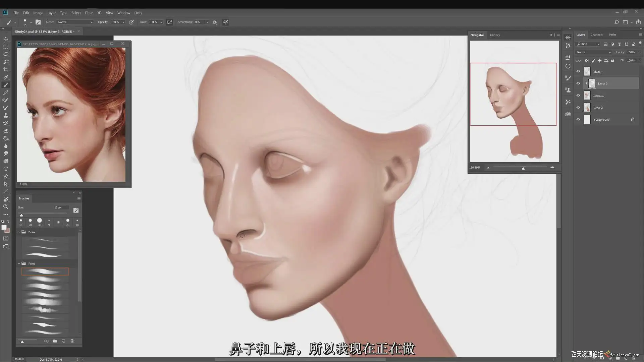Select the Lasso tool
The width and height of the screenshot is (644, 362).
[6, 54]
